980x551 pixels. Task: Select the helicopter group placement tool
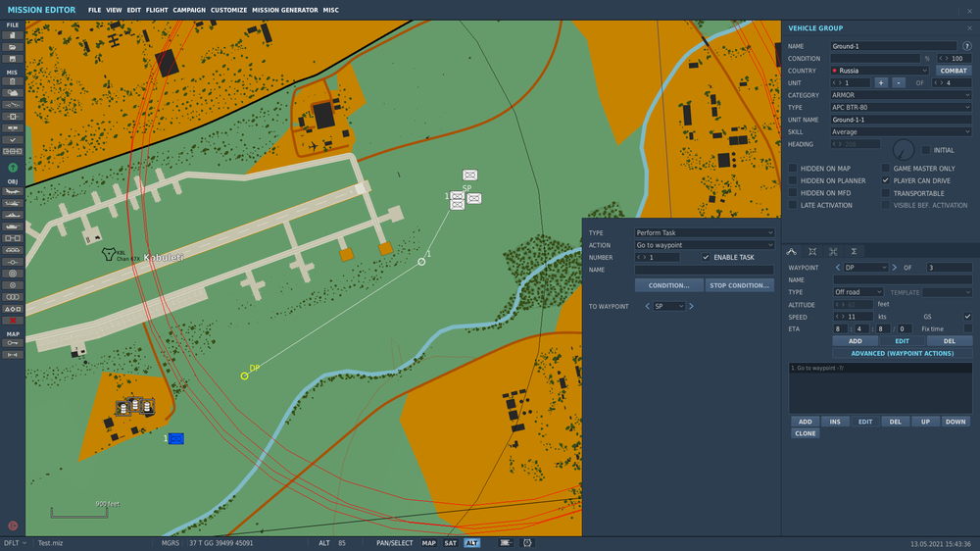pyautogui.click(x=13, y=203)
